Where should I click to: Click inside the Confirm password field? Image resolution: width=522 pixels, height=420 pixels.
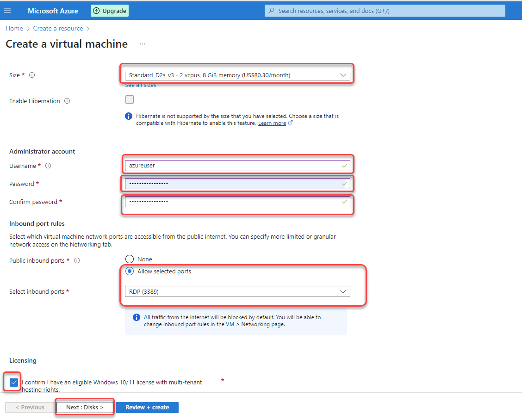tap(237, 202)
